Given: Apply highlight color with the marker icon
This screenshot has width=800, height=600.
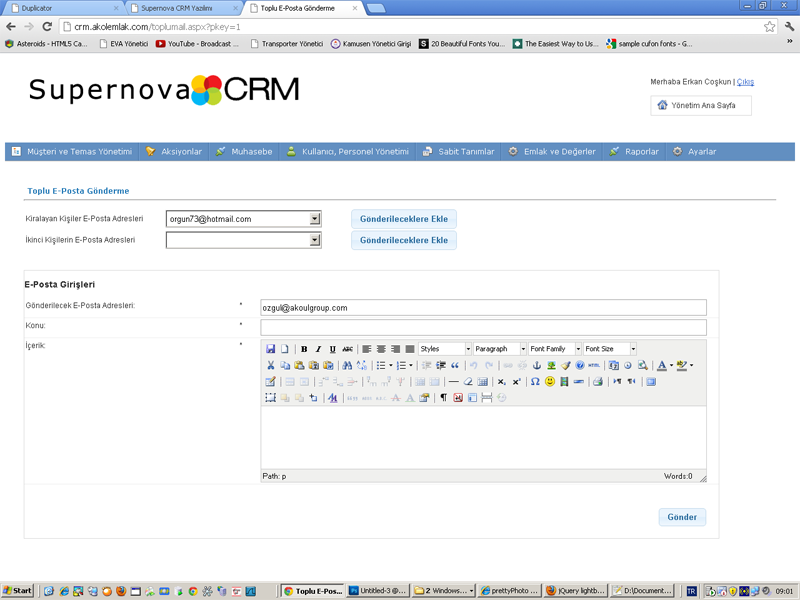Looking at the screenshot, I should click(682, 365).
